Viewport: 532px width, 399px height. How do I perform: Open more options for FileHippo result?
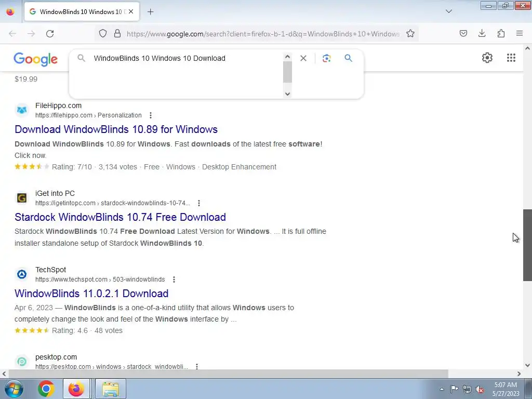pos(150,115)
